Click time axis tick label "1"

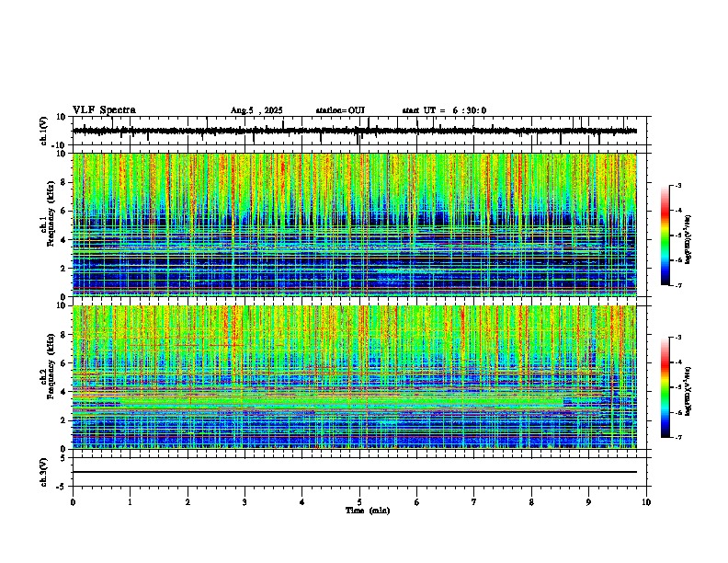click(x=130, y=502)
